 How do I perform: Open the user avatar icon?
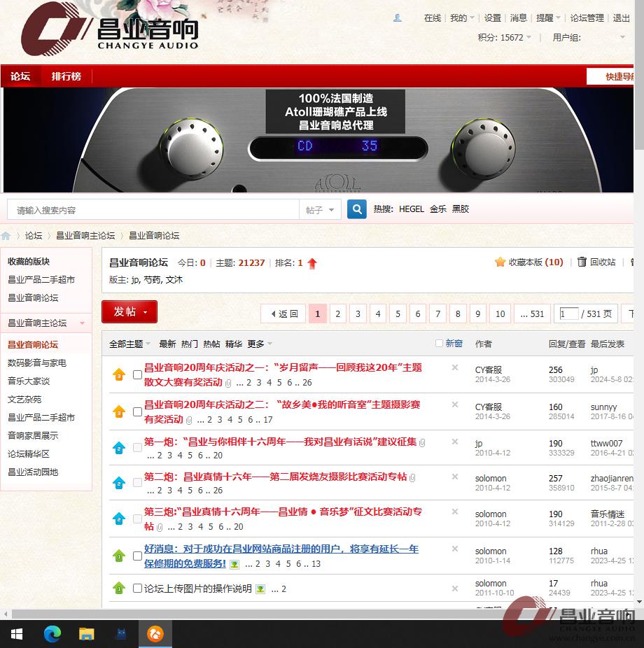(397, 17)
